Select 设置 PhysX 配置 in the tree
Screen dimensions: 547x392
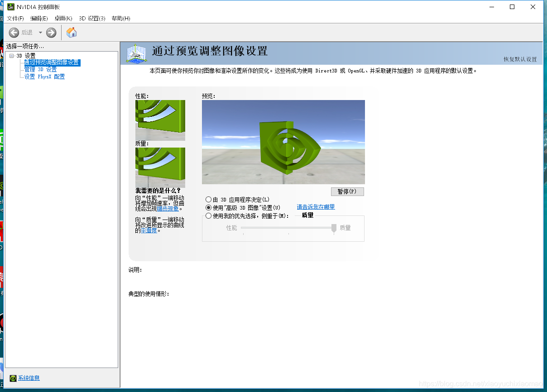pos(45,77)
